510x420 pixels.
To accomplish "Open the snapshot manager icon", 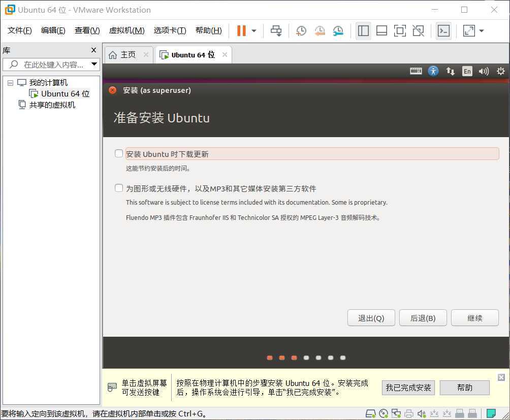I will pyautogui.click(x=338, y=31).
